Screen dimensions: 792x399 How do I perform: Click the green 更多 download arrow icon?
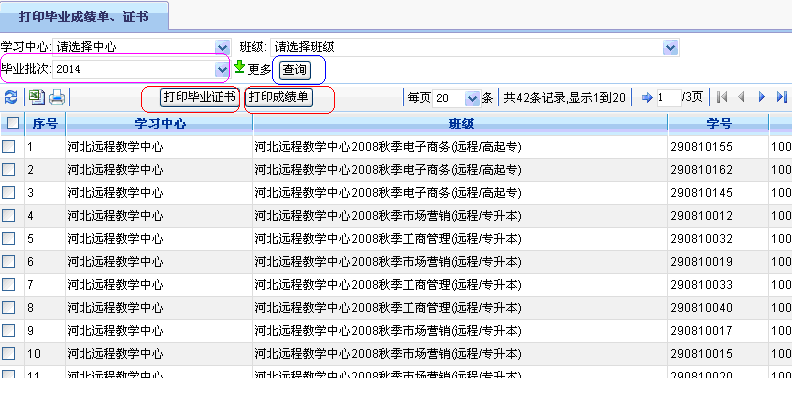(239, 67)
